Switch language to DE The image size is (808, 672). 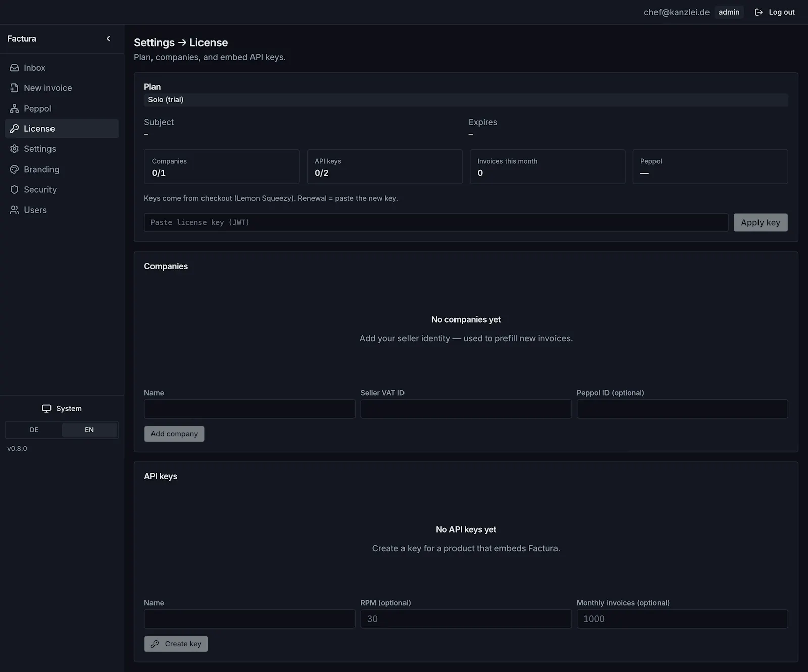point(34,430)
